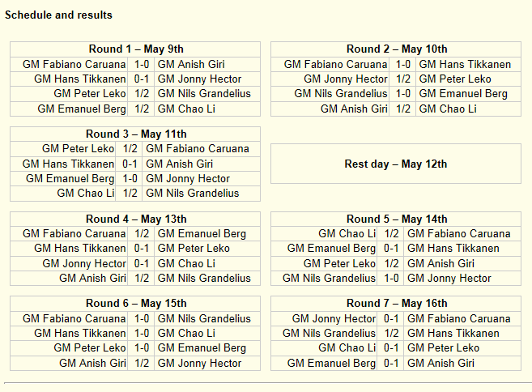Click the 0-1 Tikkanen vs Hector result
This screenshot has height=392, width=532.
[141, 79]
